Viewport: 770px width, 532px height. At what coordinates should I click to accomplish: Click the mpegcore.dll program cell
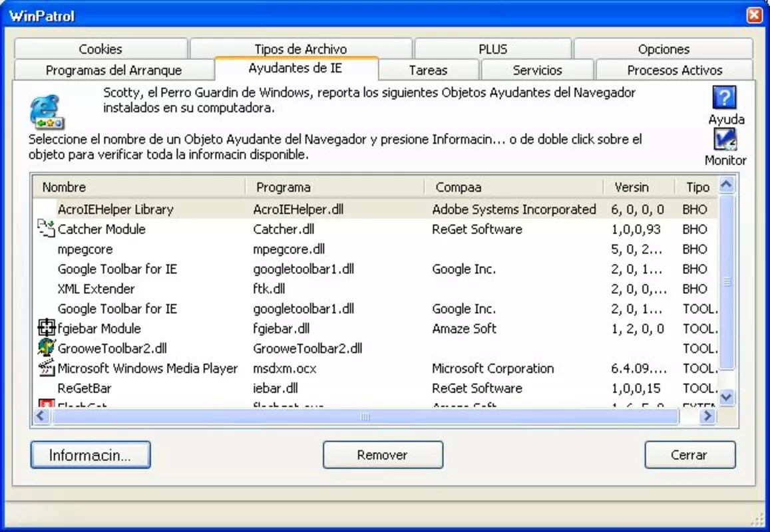tap(289, 249)
